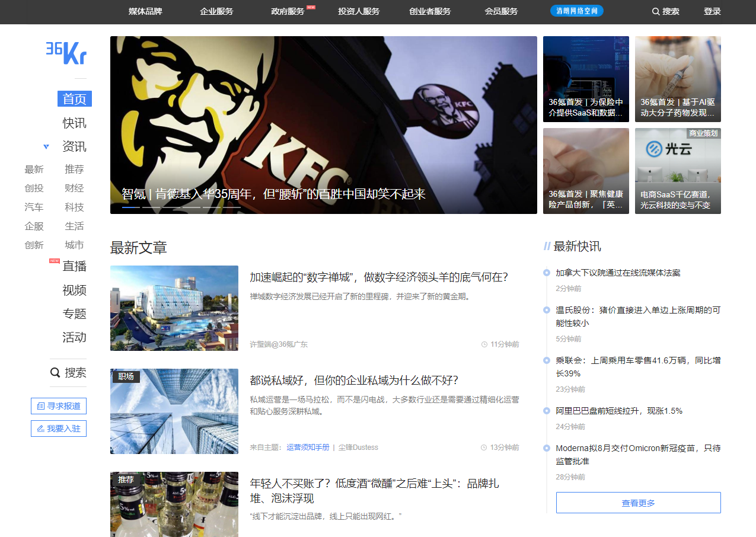Open the 阿里巴巴盘前短线拉升 newsflash
The width and height of the screenshot is (756, 537).
pos(619,411)
